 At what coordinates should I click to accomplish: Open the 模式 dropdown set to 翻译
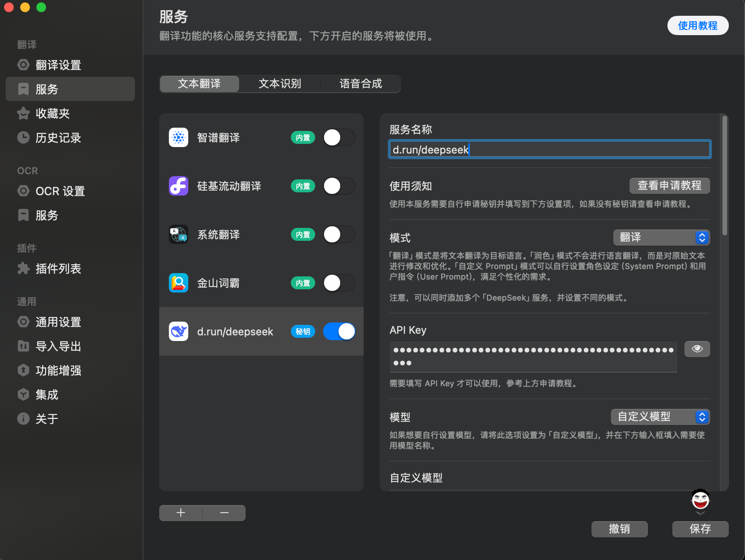[x=661, y=238]
